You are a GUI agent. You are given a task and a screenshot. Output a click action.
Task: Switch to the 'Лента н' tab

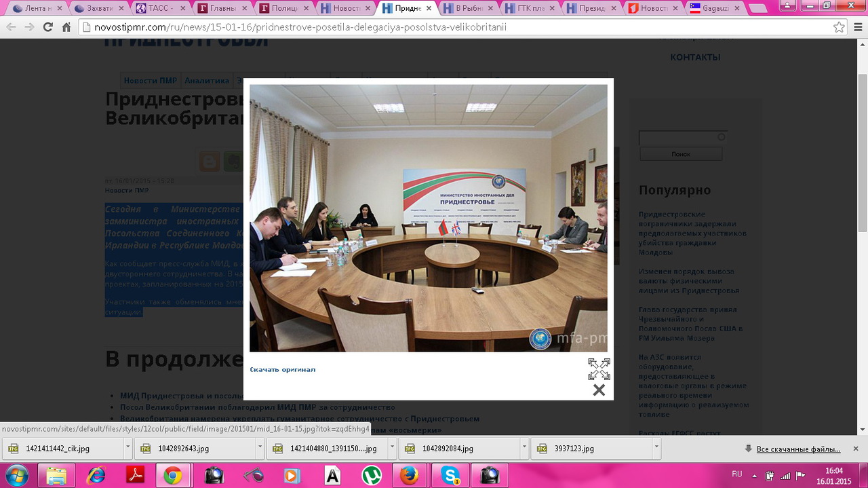(x=37, y=8)
